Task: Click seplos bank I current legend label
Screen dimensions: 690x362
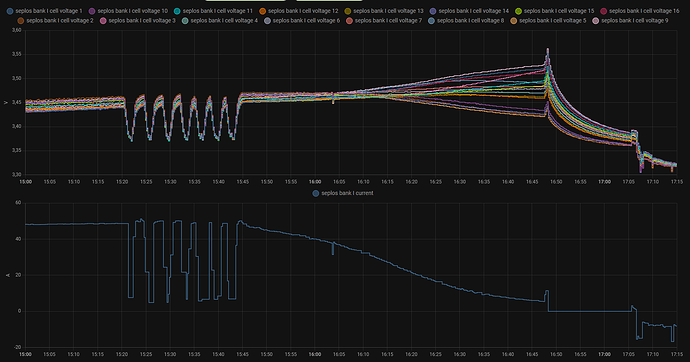Action: pos(347,193)
